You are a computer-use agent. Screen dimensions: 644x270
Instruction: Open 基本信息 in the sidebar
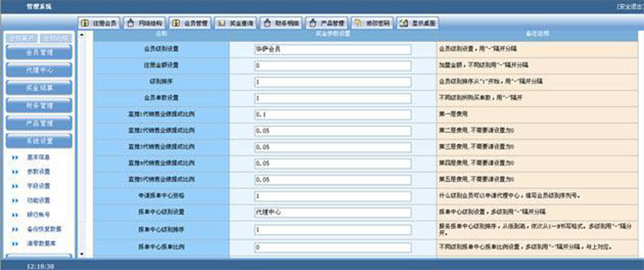[x=38, y=157]
